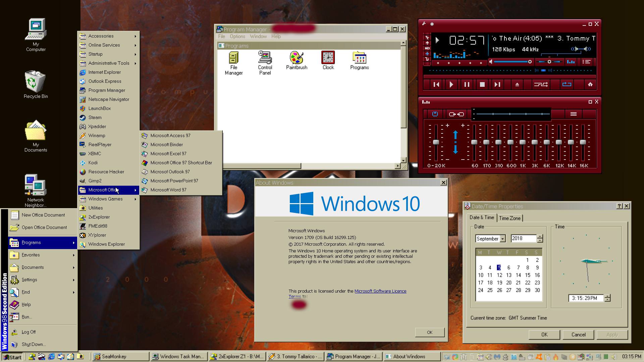Open Control Panel from Program Manager
The height and width of the screenshot is (362, 644).
coord(265,60)
